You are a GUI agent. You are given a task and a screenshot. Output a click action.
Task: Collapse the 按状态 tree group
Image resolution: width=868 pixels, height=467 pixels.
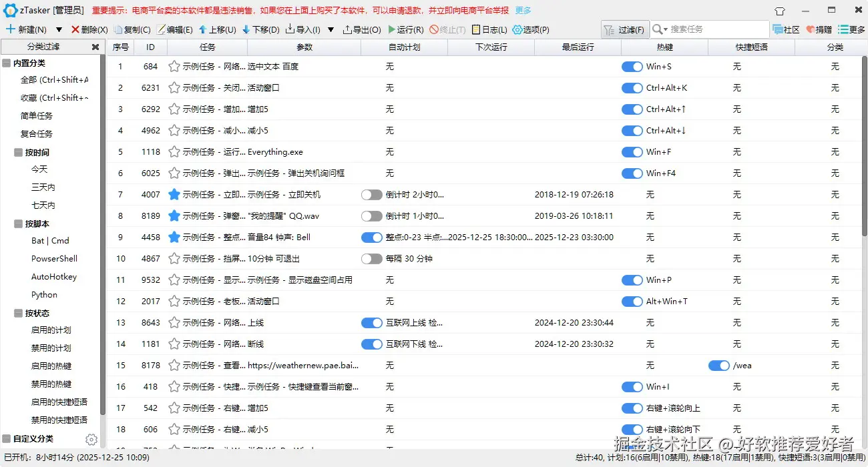pos(18,313)
